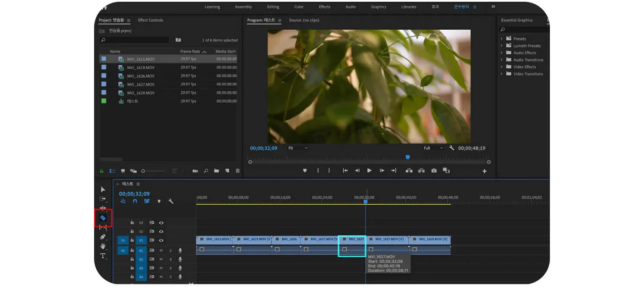This screenshot has width=644, height=287.
Task: Solo audio track A1
Action: pyautogui.click(x=170, y=250)
